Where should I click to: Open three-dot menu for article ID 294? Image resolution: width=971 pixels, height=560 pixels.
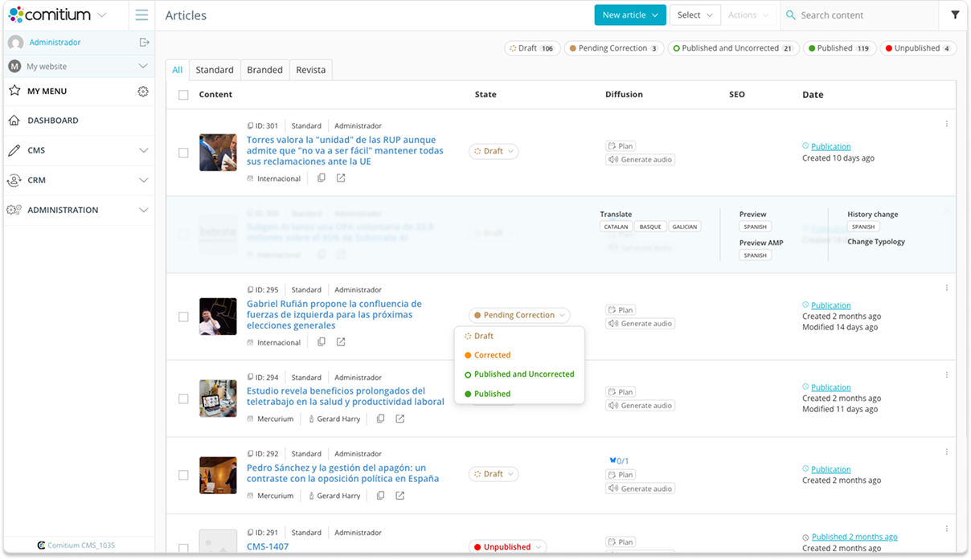947,375
